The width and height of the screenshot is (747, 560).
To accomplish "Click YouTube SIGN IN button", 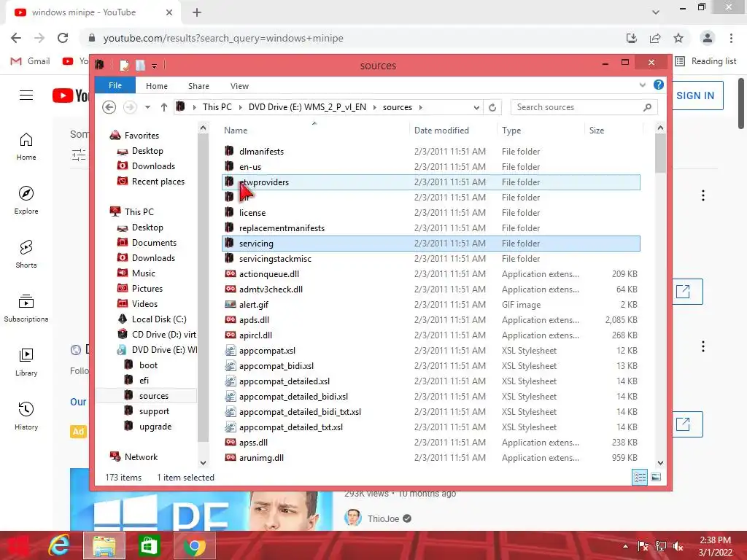I will (x=695, y=96).
